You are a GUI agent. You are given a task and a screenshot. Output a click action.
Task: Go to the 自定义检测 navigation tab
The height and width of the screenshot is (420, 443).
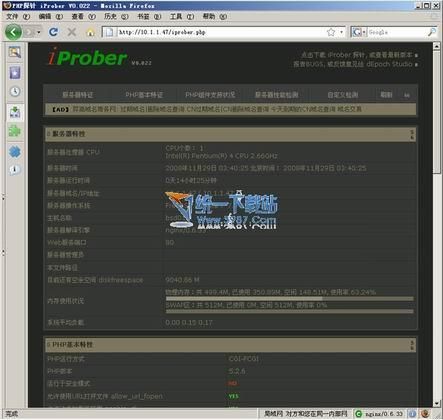point(343,95)
